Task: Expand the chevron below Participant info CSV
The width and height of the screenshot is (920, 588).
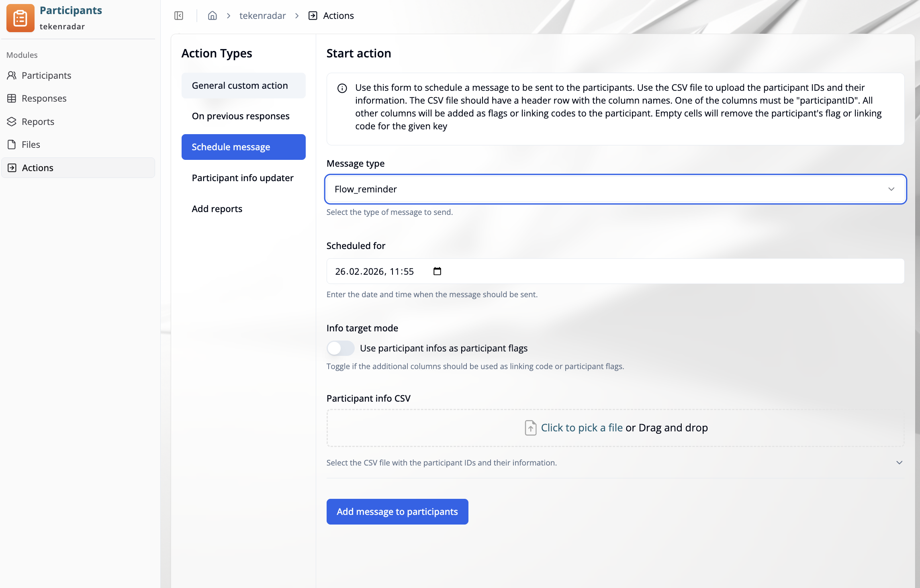Action: coord(899,463)
